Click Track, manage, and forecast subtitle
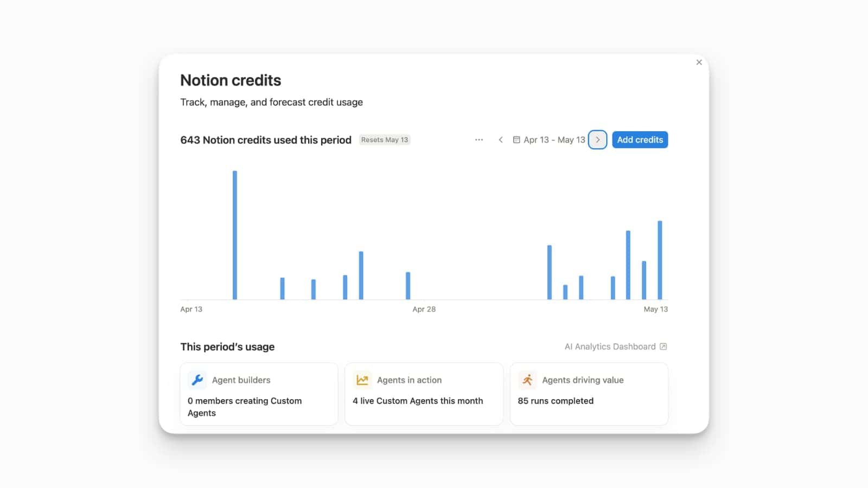This screenshot has width=868, height=488. coord(271,102)
